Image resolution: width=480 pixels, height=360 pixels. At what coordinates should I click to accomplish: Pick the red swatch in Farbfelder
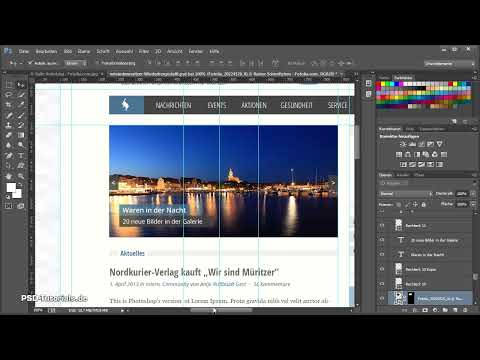point(378,84)
